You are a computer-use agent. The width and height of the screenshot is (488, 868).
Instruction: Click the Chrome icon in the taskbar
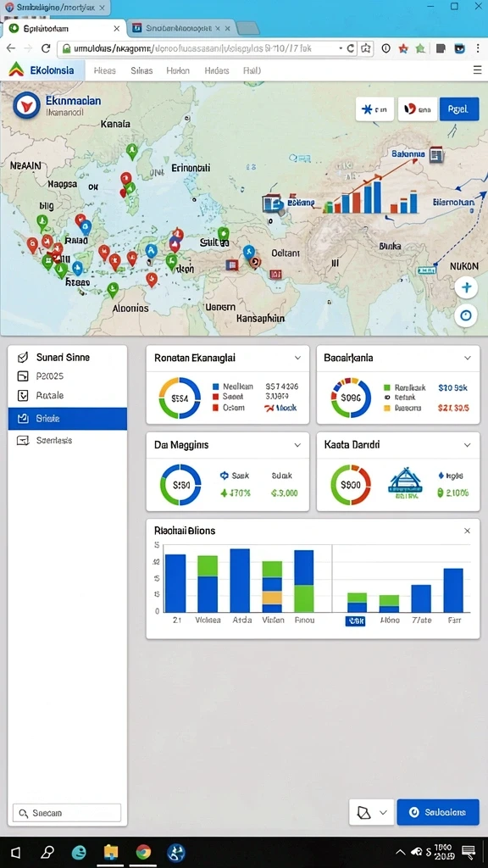[143, 852]
